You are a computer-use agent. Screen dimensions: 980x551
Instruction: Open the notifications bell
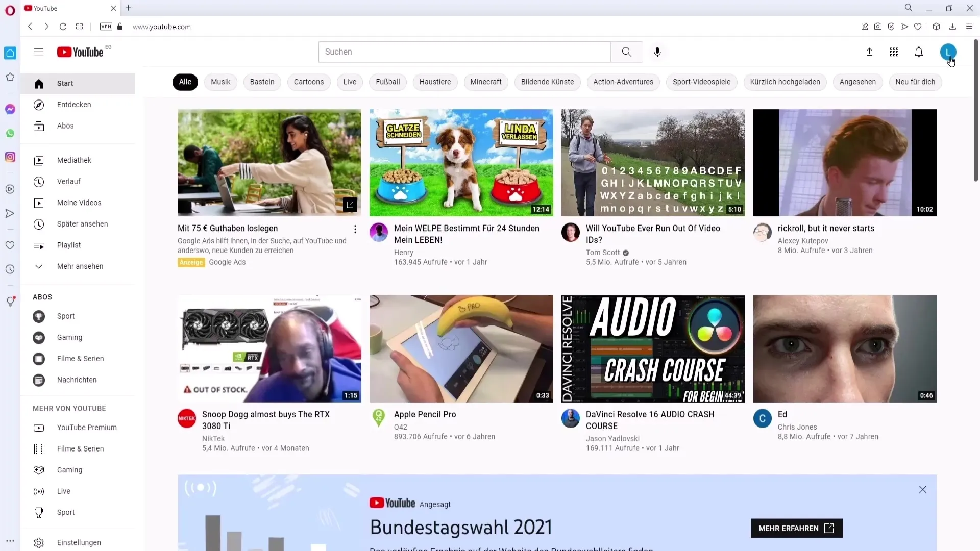919,52
